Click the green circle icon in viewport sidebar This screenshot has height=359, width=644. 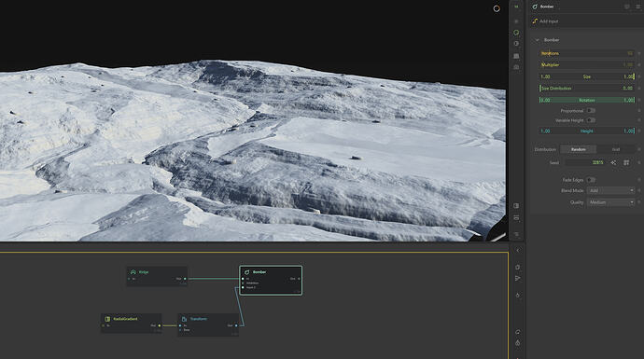tap(516, 33)
